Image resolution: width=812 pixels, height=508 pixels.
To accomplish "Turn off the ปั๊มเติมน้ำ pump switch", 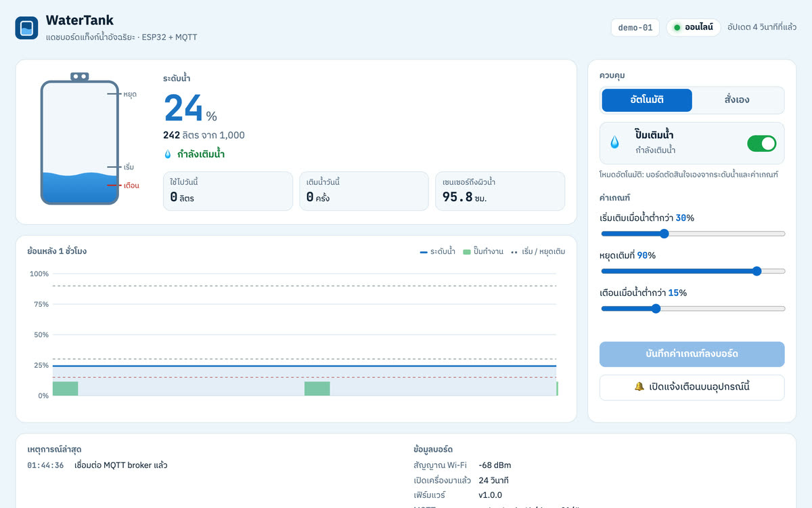I will 761,143.
